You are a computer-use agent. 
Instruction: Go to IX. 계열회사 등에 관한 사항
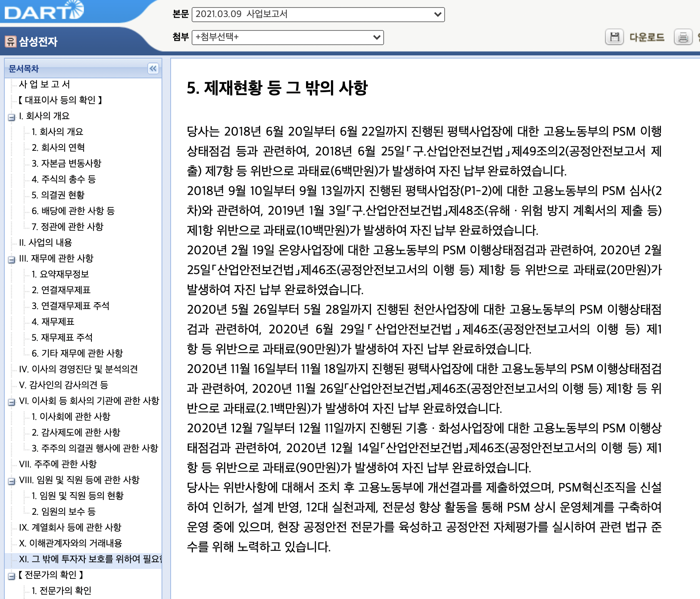coord(70,527)
